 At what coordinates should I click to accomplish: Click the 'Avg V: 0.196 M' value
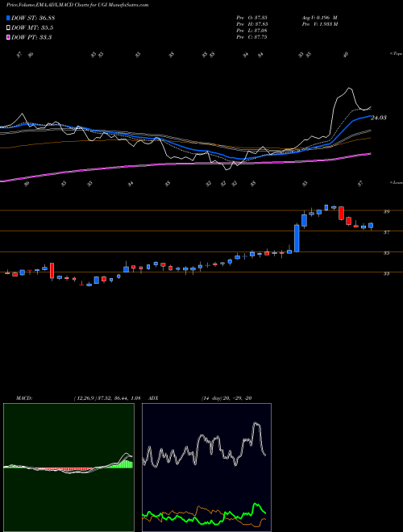[319, 18]
